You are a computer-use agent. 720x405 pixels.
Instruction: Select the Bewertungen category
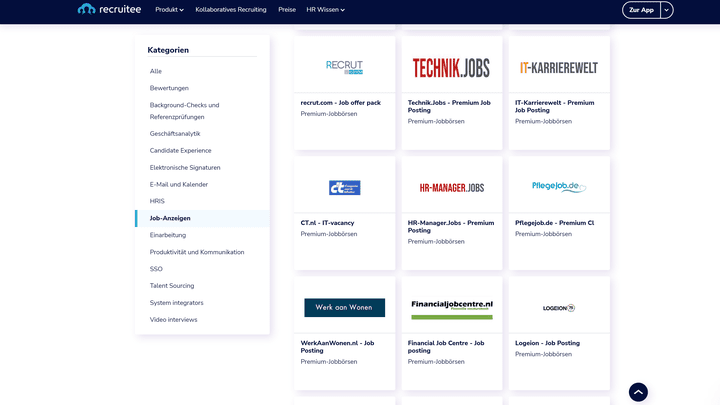pos(169,88)
